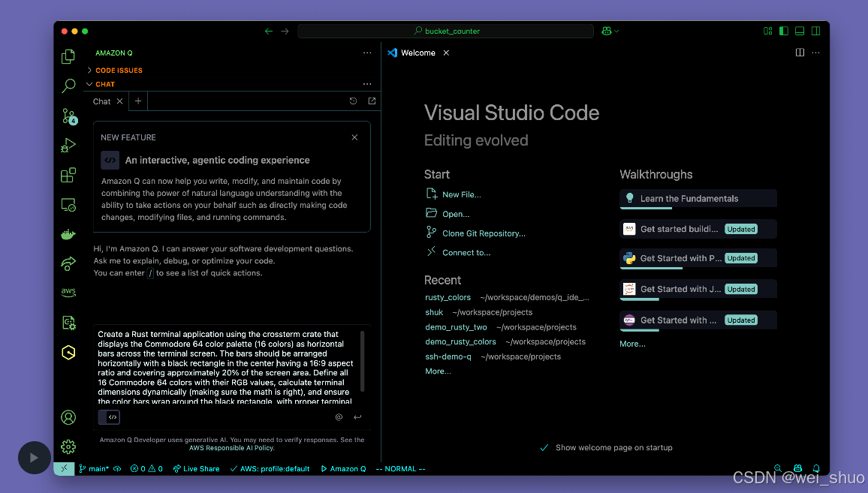Click Clone Git Repository...
Viewport: 868px width, 493px height.
coord(475,233)
